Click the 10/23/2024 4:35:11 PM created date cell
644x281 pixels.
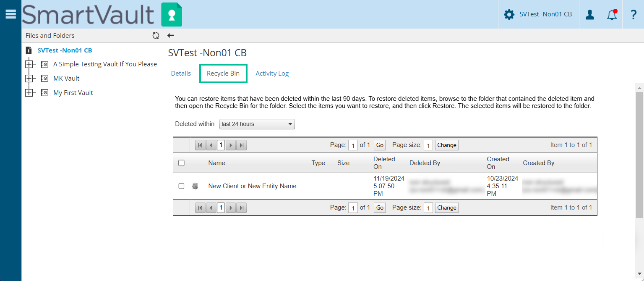503,186
